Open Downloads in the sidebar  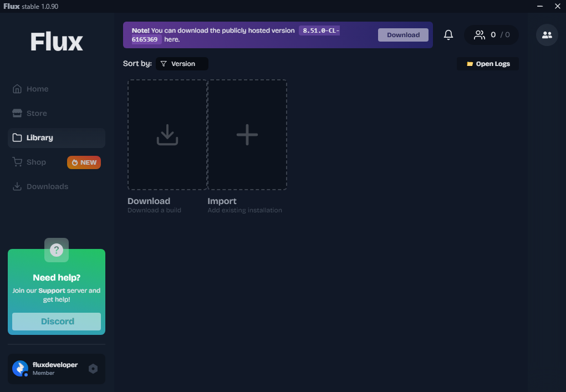[57, 187]
